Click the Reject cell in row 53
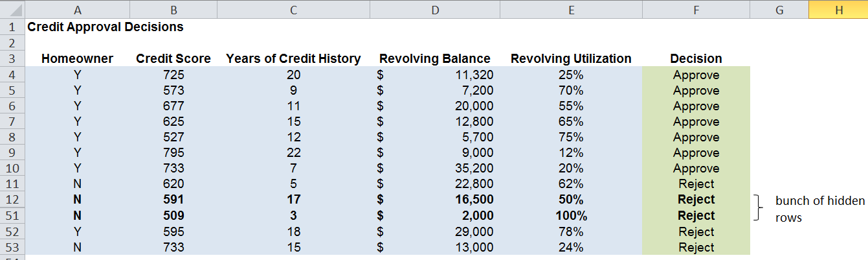Image resolution: width=868 pixels, height=260 pixels. (696, 247)
